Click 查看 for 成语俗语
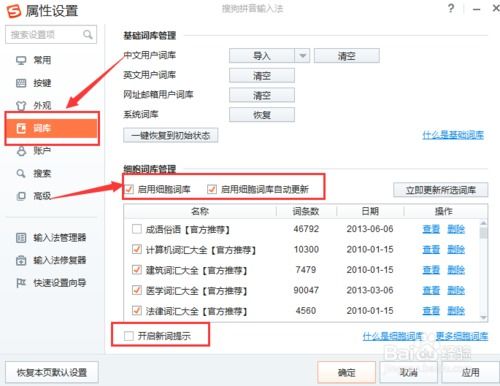The width and height of the screenshot is (500, 386). coord(431,229)
